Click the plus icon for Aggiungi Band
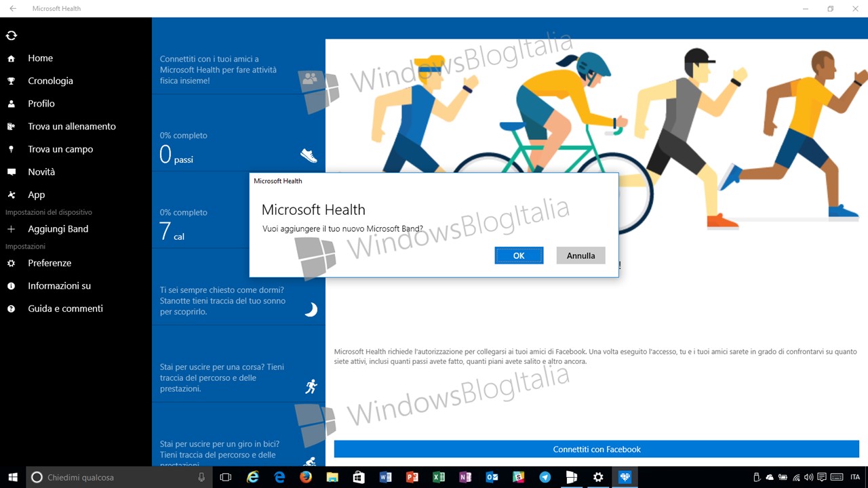 point(11,229)
